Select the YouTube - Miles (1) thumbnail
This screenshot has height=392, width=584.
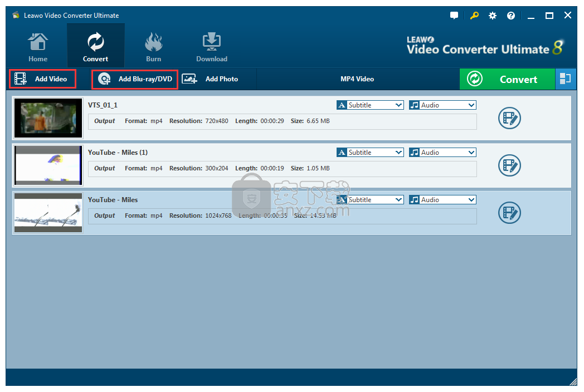[48, 165]
